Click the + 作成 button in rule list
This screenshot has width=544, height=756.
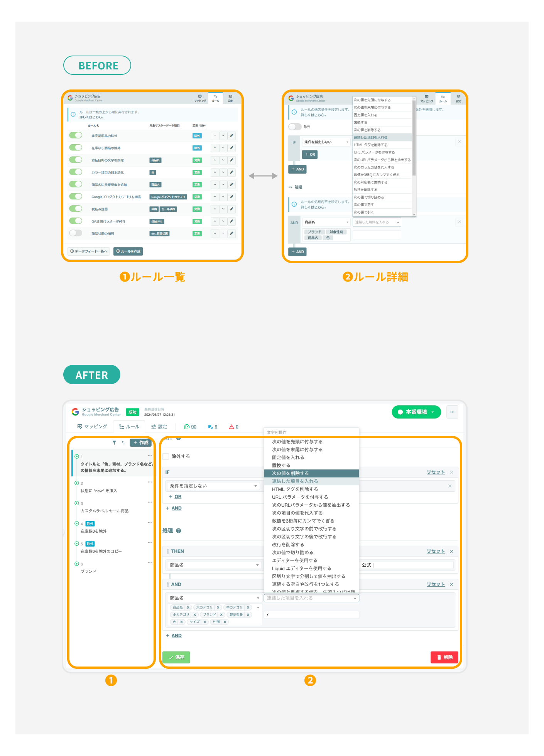click(x=141, y=443)
